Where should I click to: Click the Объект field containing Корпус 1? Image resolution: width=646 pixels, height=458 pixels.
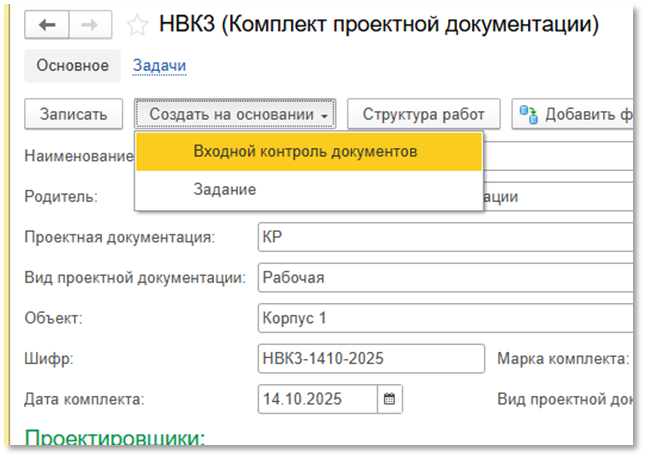(x=440, y=319)
